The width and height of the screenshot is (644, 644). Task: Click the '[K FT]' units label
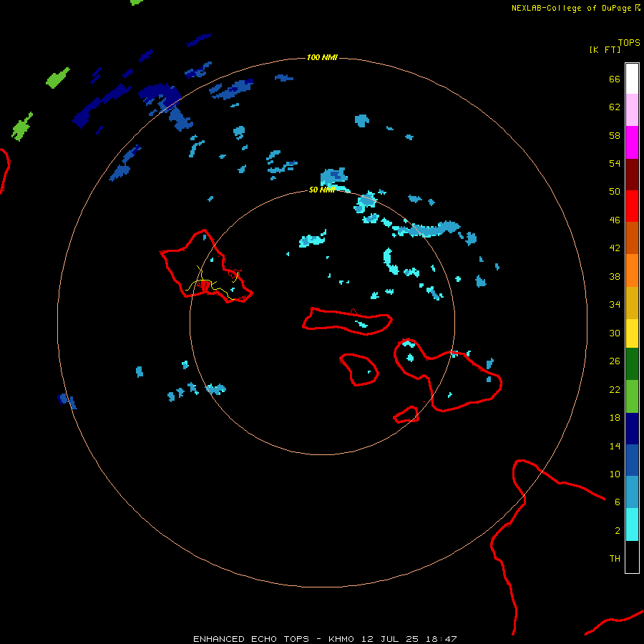[x=605, y=49]
